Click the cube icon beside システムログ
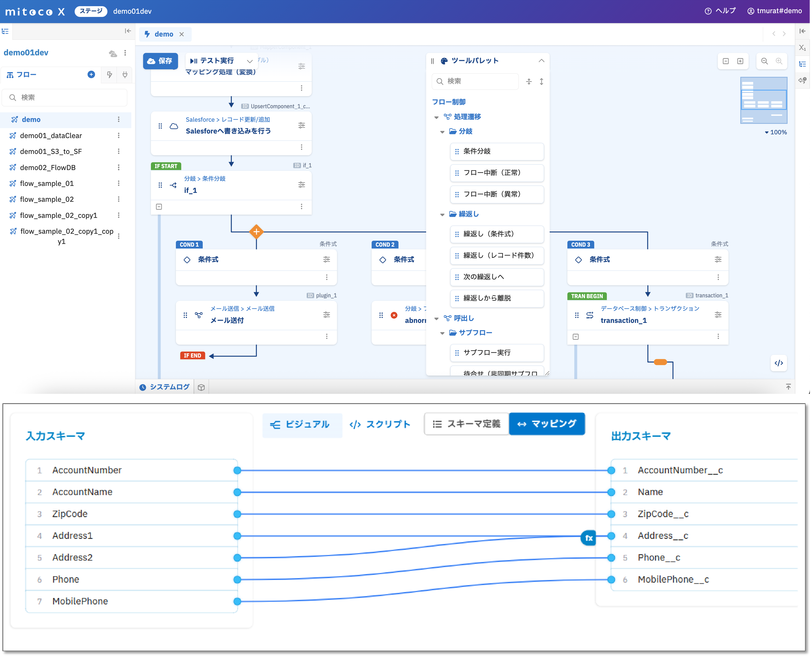Viewport: 812px width, 656px height. click(x=201, y=387)
